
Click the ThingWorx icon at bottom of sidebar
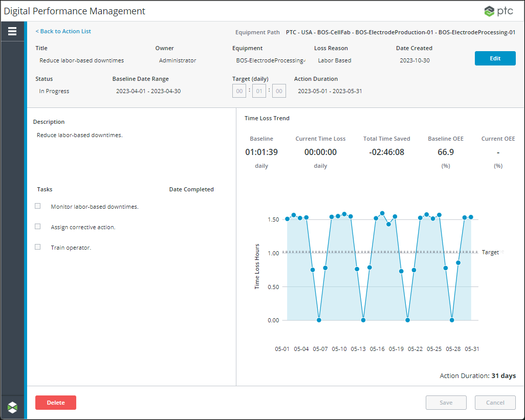(x=12, y=407)
